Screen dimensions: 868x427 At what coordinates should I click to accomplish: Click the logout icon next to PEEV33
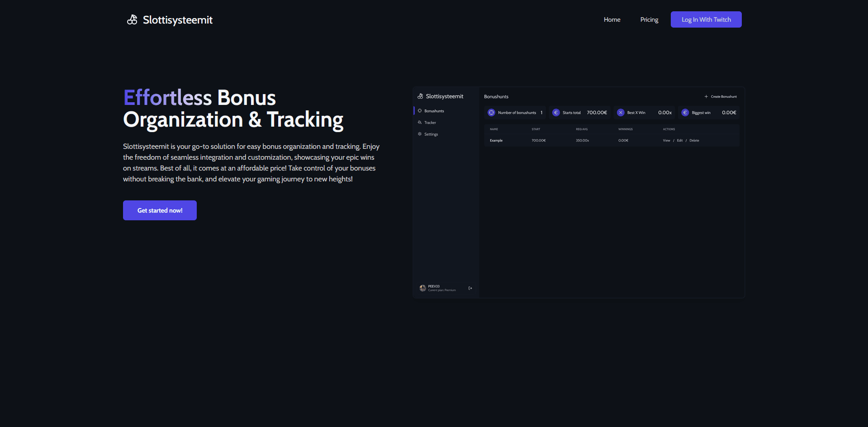click(x=470, y=288)
